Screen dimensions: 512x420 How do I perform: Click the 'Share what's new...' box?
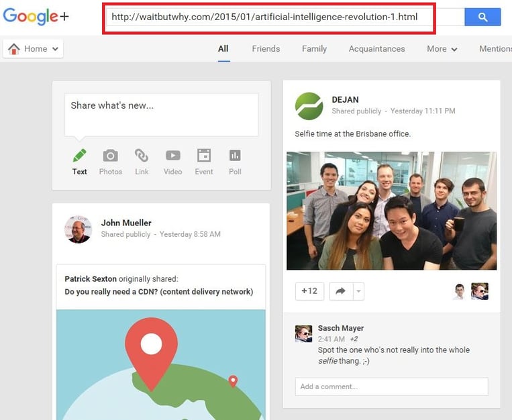(x=161, y=115)
